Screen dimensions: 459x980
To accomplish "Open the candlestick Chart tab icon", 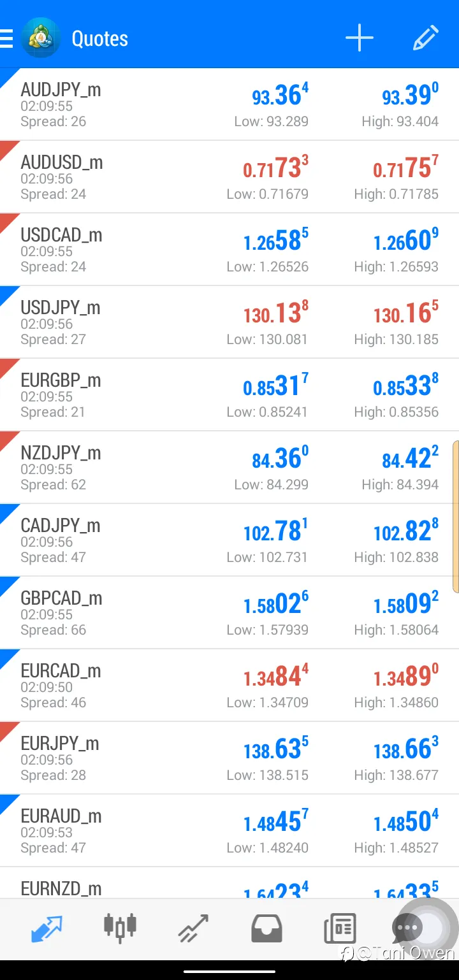I will click(120, 928).
